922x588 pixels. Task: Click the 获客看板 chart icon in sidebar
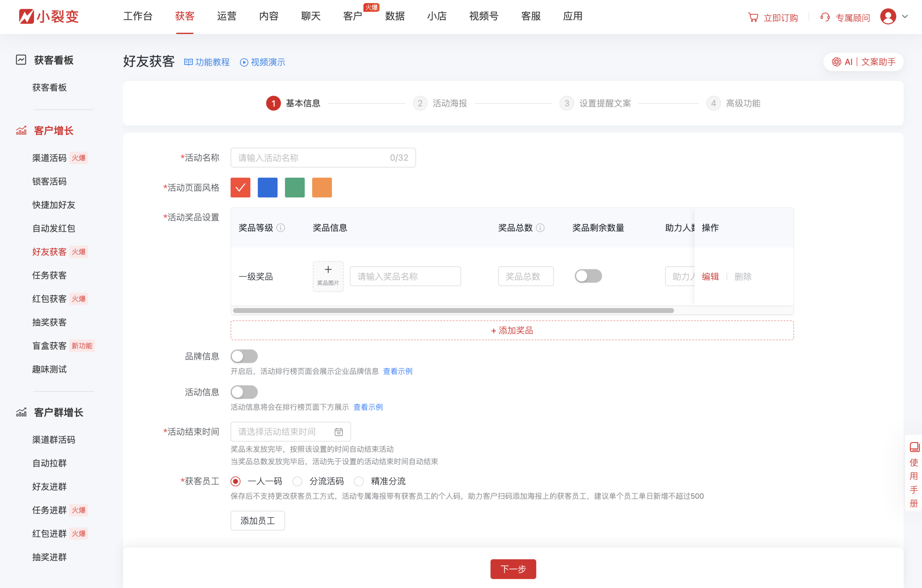pos(21,60)
